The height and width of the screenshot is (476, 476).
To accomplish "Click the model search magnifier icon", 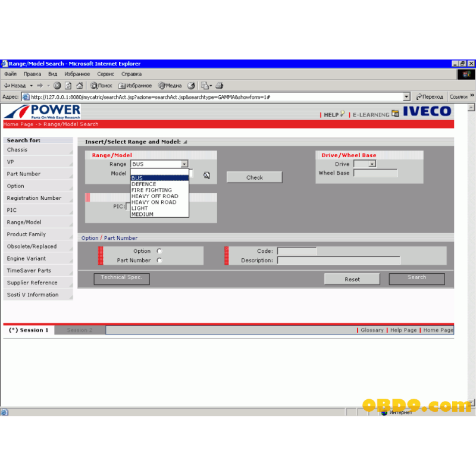I will point(206,175).
